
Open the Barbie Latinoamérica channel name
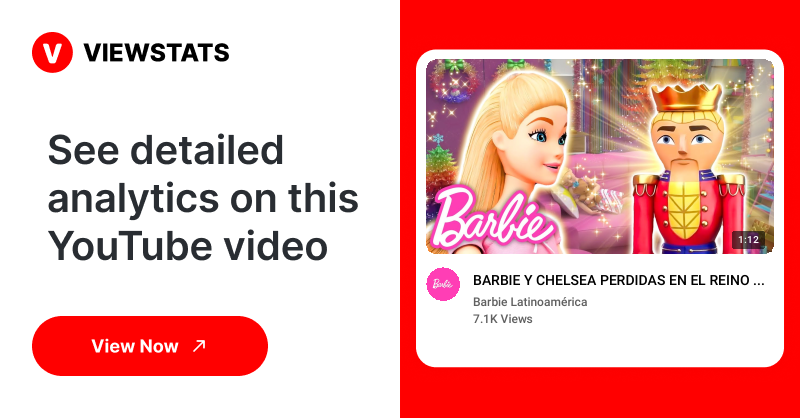coord(530,302)
